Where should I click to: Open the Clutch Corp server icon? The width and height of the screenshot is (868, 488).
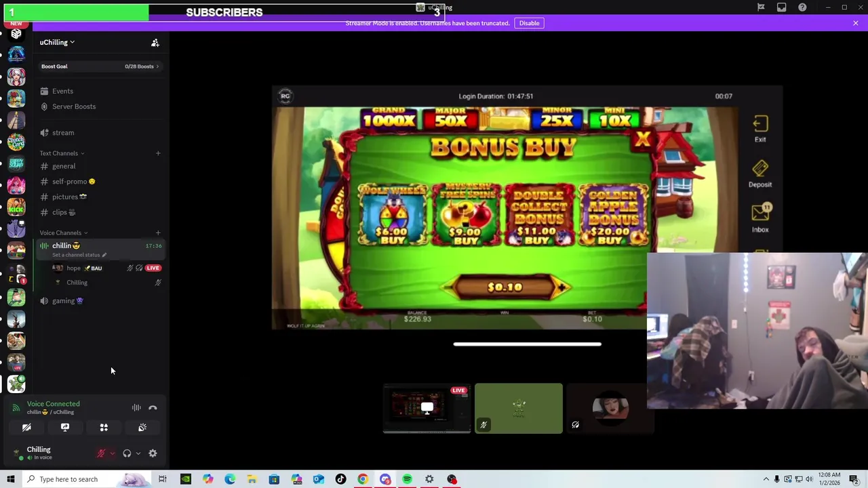pos(16,142)
